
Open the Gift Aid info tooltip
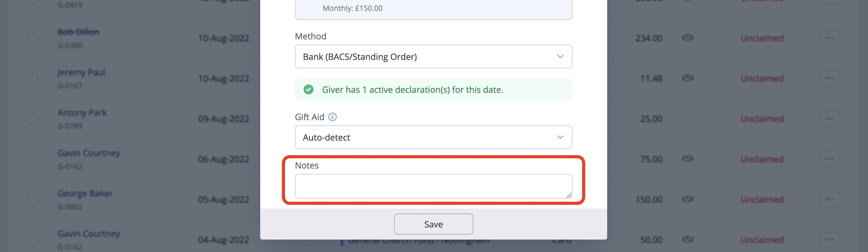[x=333, y=117]
